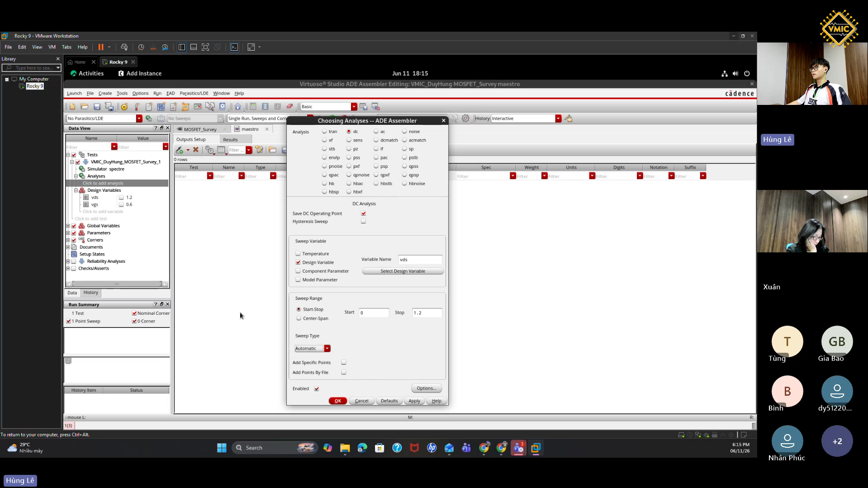Open the Parasitics/LDE menu
Screen dimensions: 868x488
click(194, 94)
